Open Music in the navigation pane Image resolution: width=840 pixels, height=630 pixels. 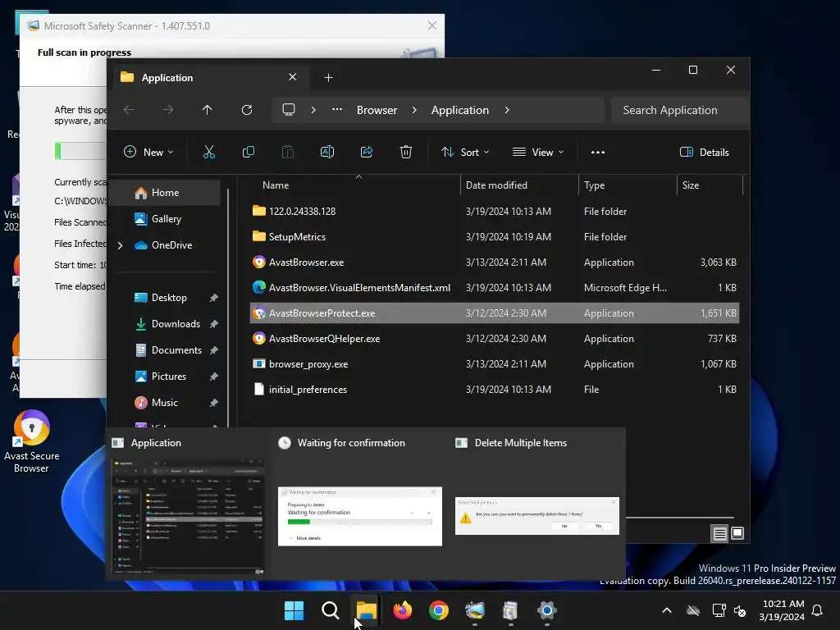pyautogui.click(x=164, y=403)
